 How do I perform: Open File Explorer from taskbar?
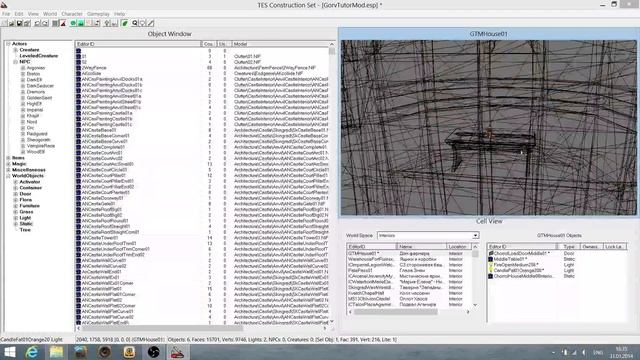pos(56,352)
